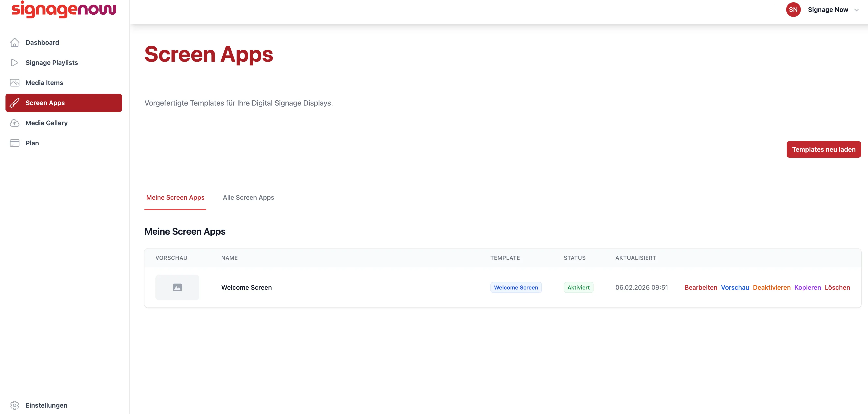Click the date 06.02.2026 09:51
Image resolution: width=868 pixels, height=414 pixels.
641,288
